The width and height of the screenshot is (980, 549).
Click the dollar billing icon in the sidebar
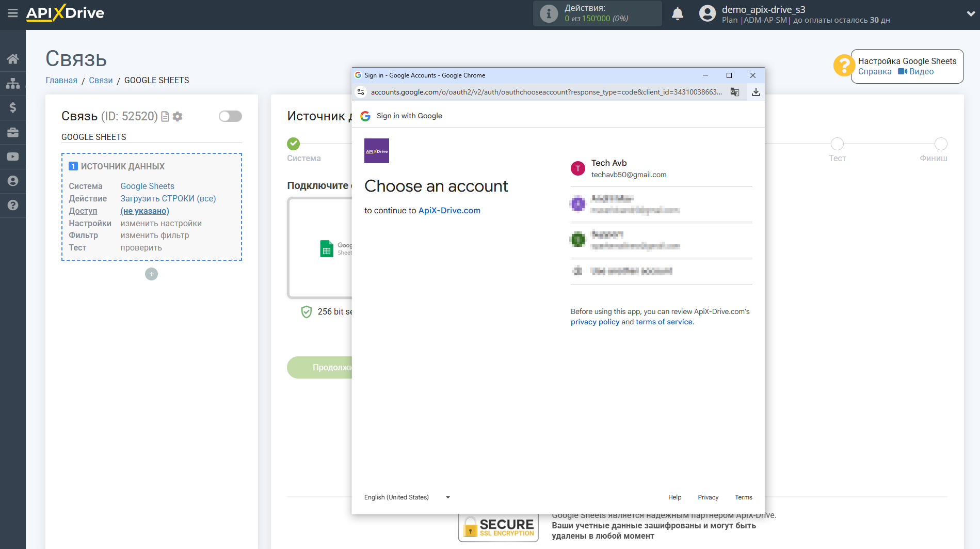tap(13, 107)
